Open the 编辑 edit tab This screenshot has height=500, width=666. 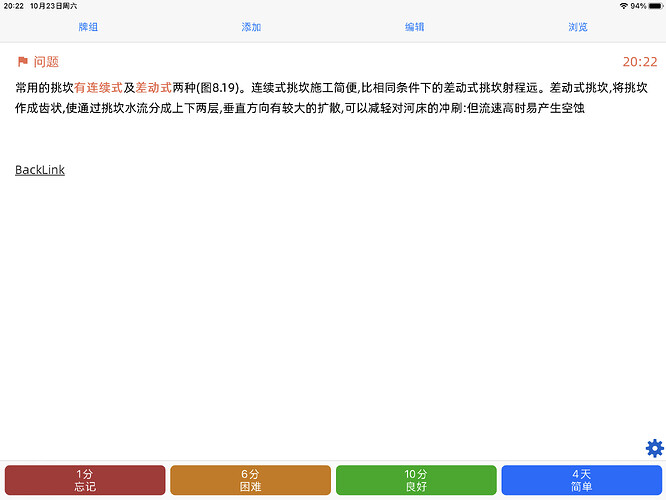[x=414, y=27]
